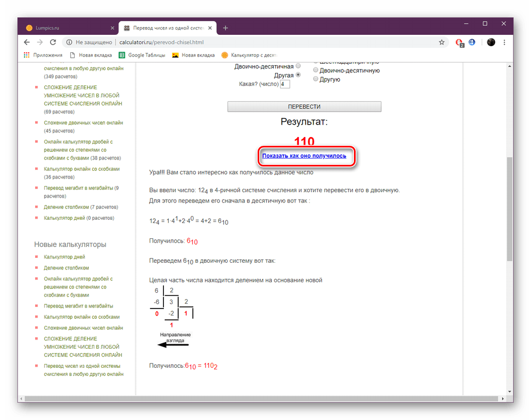The width and height of the screenshot is (531, 420).
Task: Open the blue globe extension icon
Action: click(472, 42)
